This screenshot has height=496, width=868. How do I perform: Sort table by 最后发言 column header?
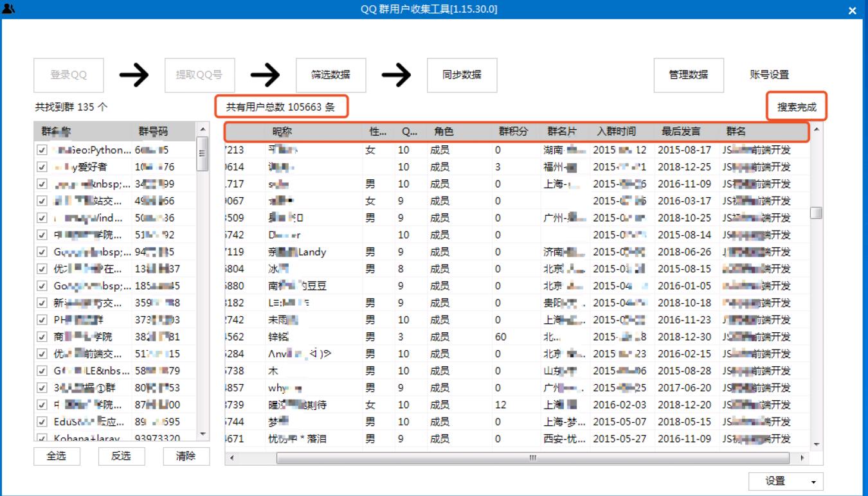point(681,132)
